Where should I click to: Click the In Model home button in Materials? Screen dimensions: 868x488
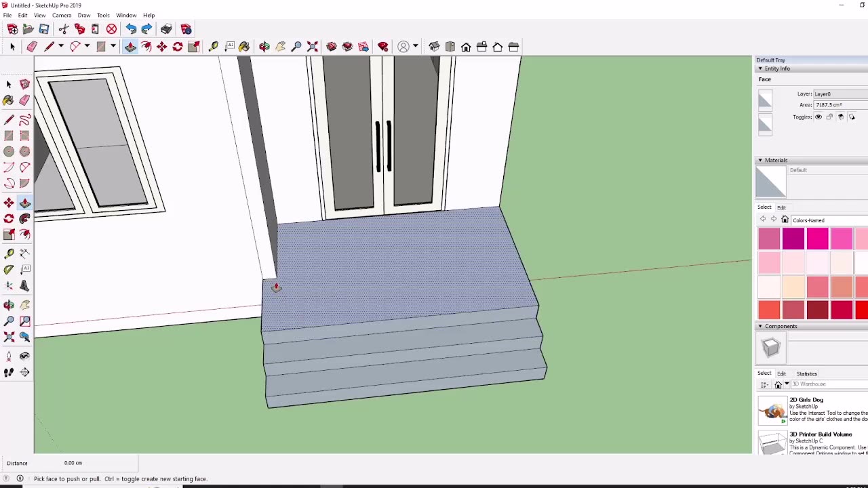[x=785, y=220]
